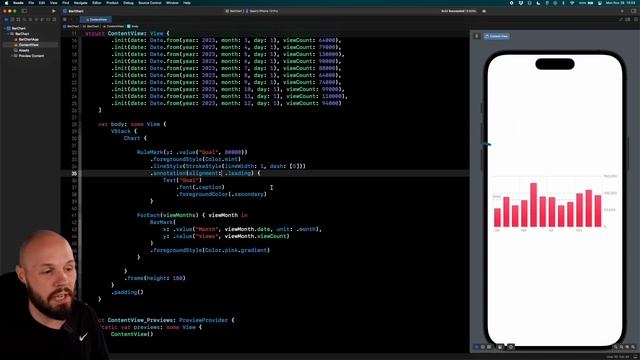The height and width of the screenshot is (360, 640).
Task: Switch canvas to Live preview mode
Action: coord(476,347)
